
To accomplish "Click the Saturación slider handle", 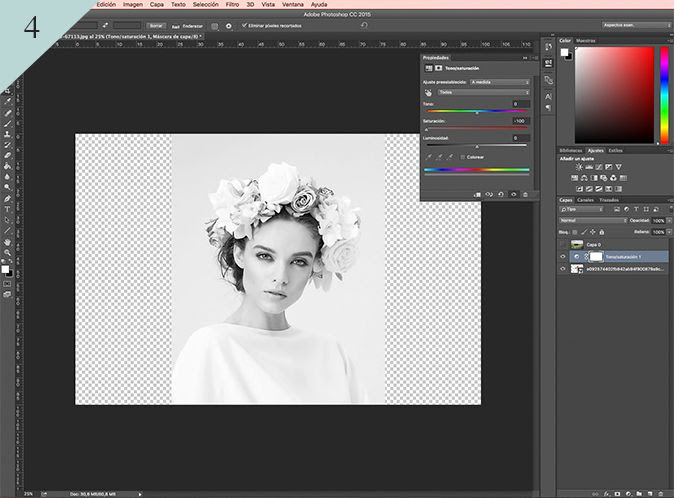I will click(x=427, y=130).
